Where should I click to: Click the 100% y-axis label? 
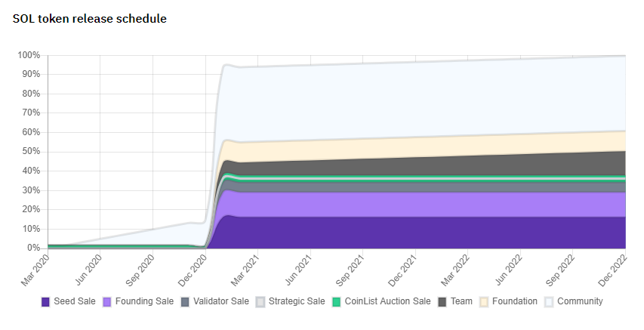pyautogui.click(x=29, y=55)
